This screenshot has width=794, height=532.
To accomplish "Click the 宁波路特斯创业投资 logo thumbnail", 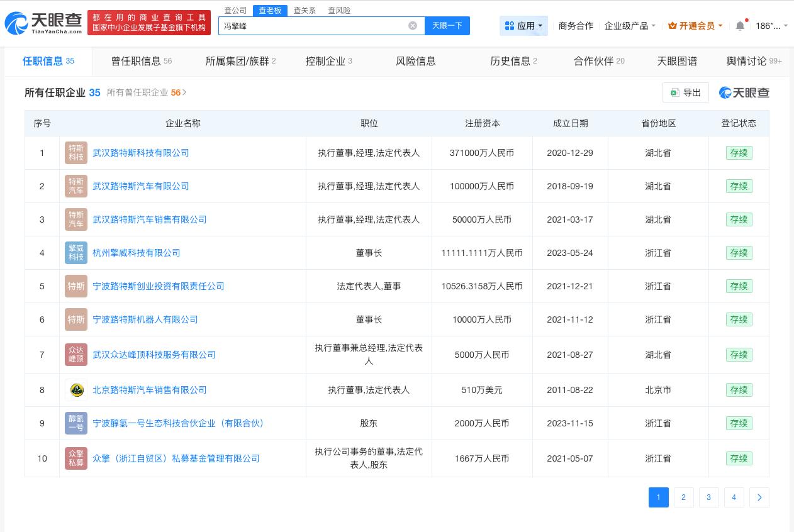I will click(x=76, y=286).
